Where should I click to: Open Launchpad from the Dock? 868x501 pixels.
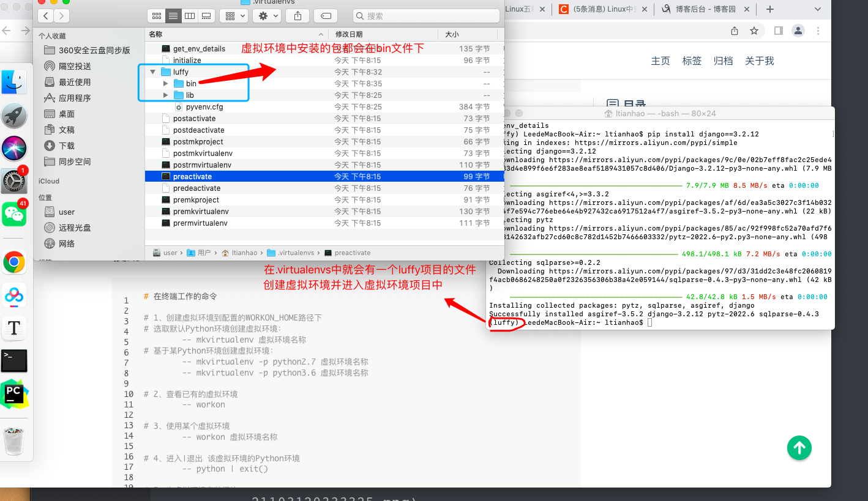point(14,115)
